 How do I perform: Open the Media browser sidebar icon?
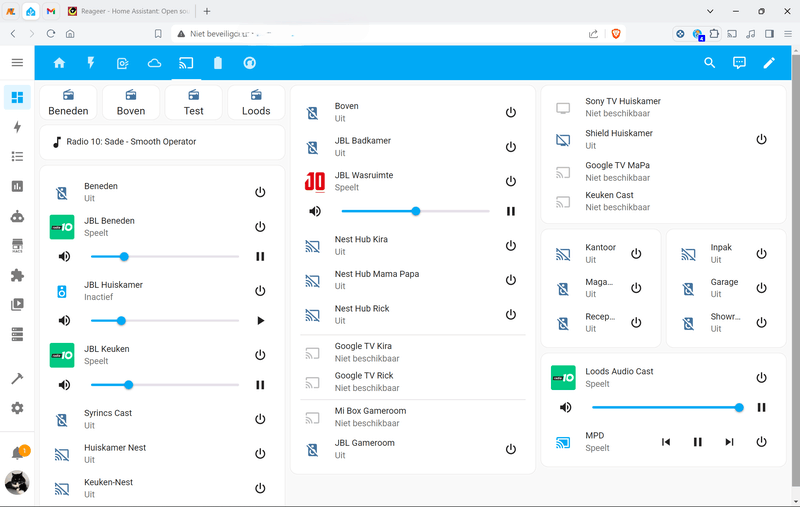point(17,305)
